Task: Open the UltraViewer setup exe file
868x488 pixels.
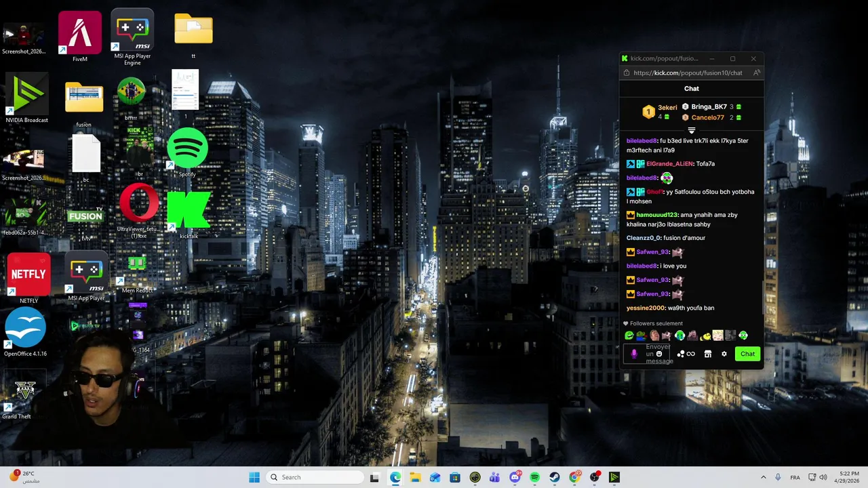Action: [x=138, y=209]
